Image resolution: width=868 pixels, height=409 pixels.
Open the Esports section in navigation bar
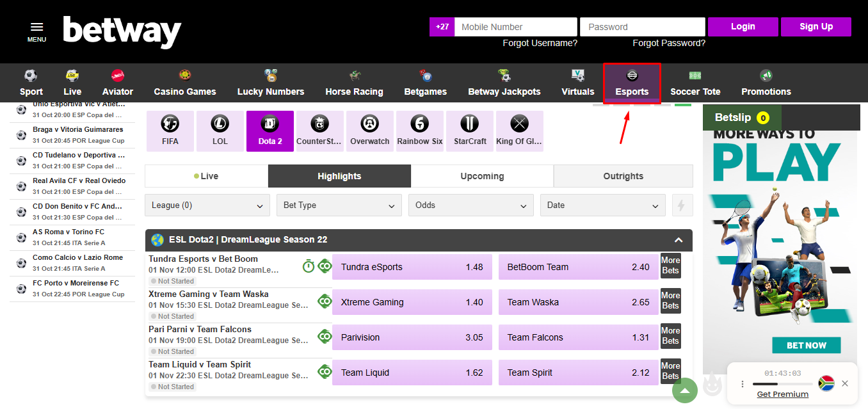pos(632,83)
